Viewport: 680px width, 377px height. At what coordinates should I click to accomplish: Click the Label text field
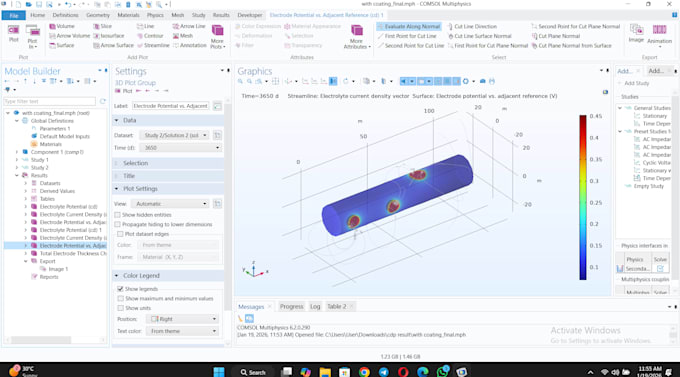click(x=170, y=106)
